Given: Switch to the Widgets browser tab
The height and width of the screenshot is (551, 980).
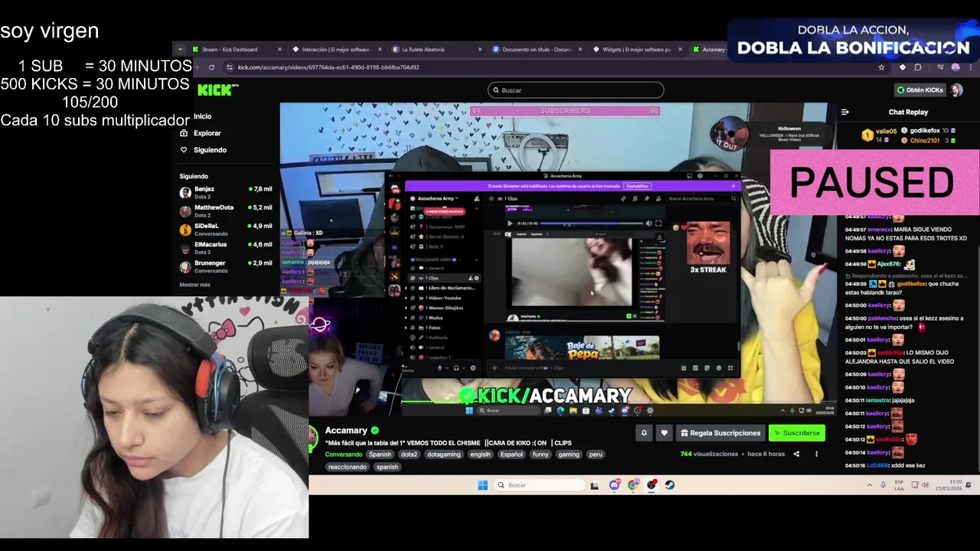Looking at the screenshot, I should click(x=635, y=50).
